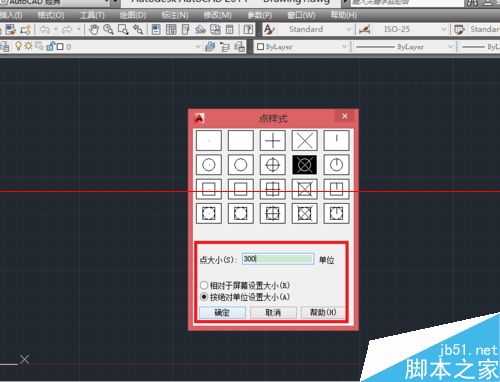The height and width of the screenshot is (382, 500).
Task: Select the highlighted circle with X style
Action: [305, 165]
